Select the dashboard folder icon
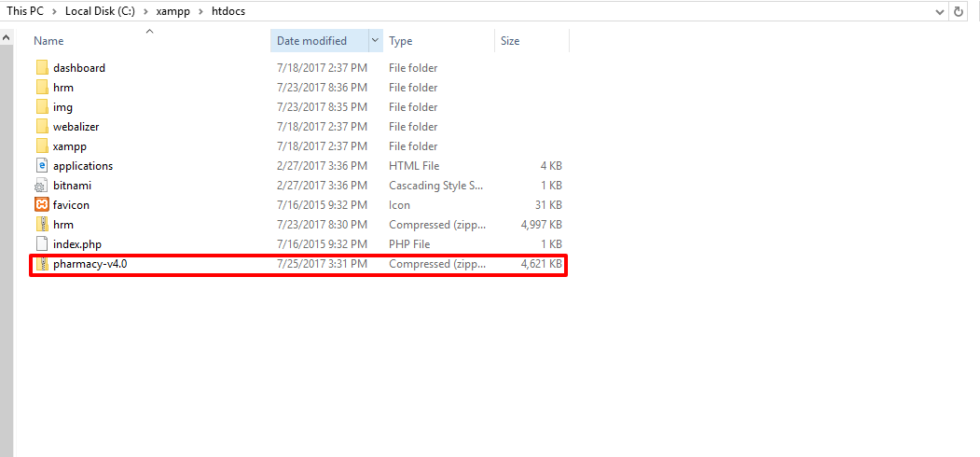Screen dimensions: 980x457 pos(42,67)
